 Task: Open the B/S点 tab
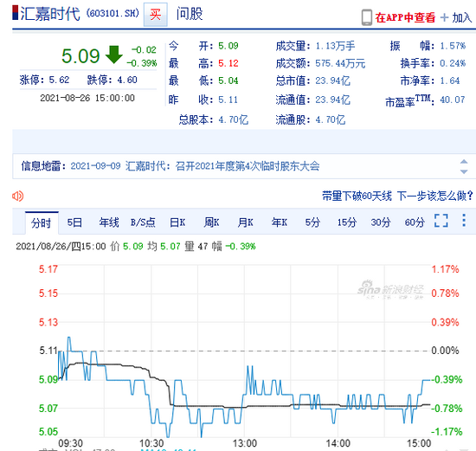tap(143, 222)
